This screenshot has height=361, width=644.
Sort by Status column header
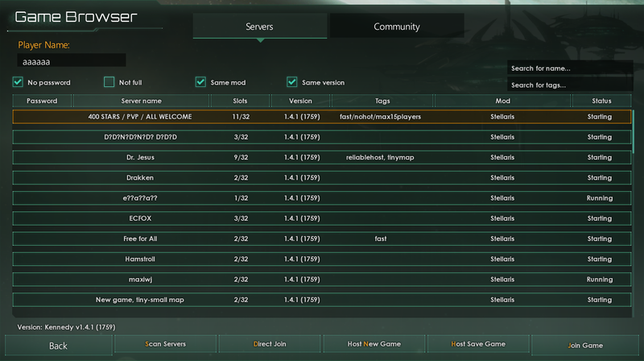(x=601, y=101)
